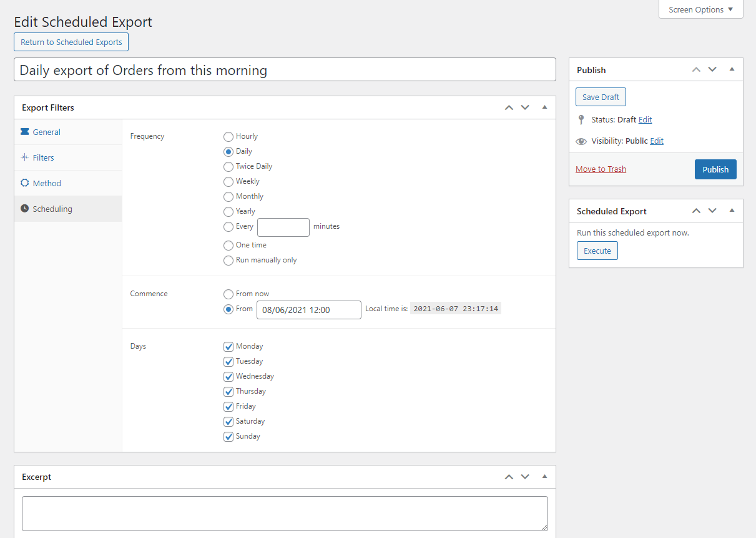The image size is (756, 538).
Task: Edit the Draft status link
Action: (x=645, y=119)
